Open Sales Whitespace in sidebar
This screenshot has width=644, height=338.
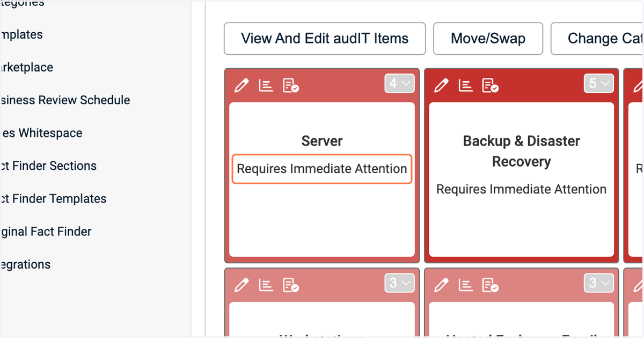click(41, 133)
